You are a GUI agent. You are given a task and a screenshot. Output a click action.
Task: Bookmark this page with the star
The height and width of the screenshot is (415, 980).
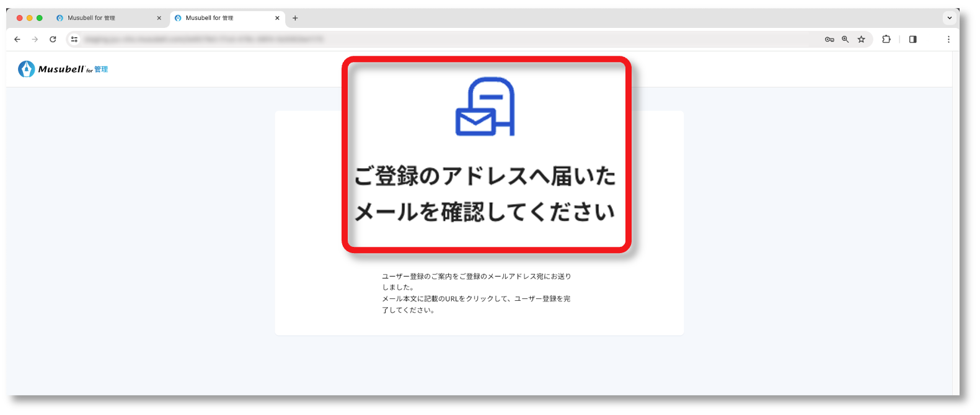click(861, 39)
